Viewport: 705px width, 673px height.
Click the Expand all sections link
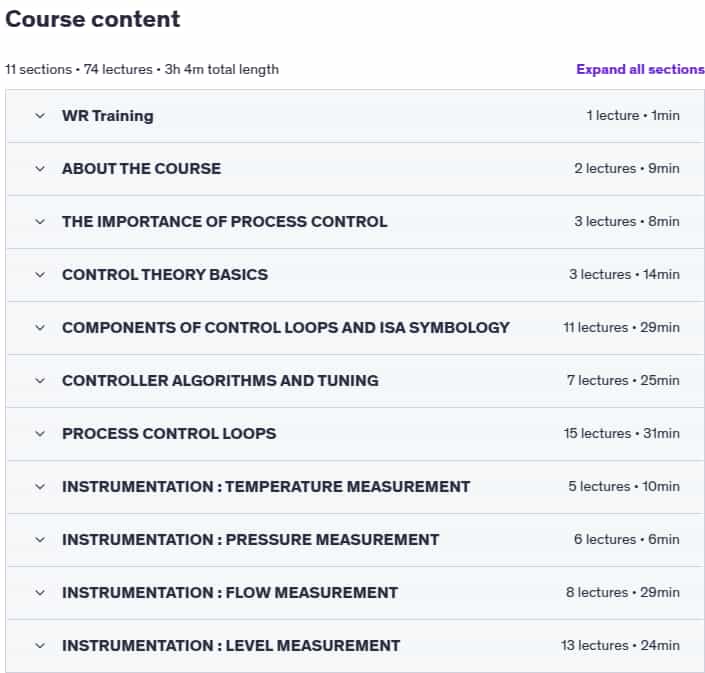640,69
